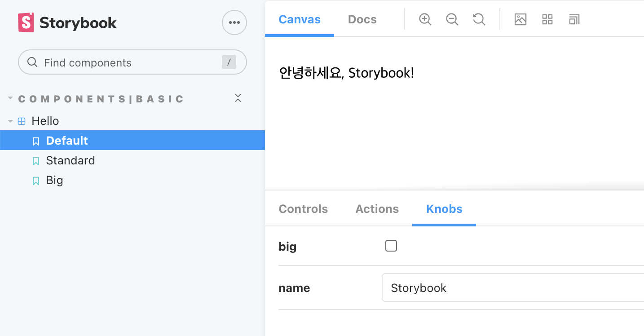Screen dimensions: 644x336
Task: Click the Storybook logo
Action: (x=67, y=22)
